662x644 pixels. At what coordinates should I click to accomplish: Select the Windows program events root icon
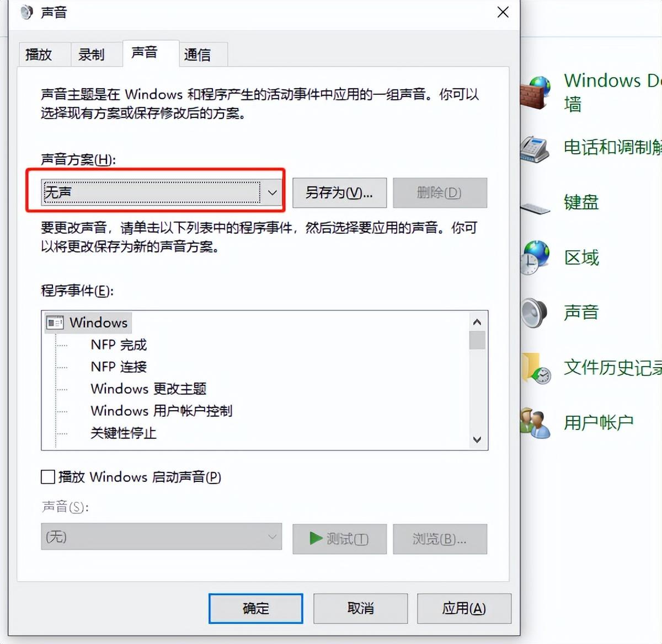pyautogui.click(x=55, y=323)
